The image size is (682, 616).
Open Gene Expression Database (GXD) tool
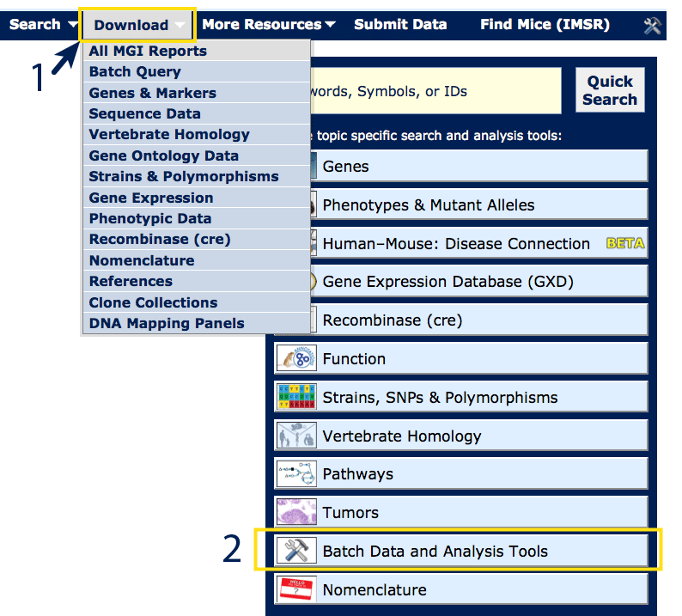point(478,282)
